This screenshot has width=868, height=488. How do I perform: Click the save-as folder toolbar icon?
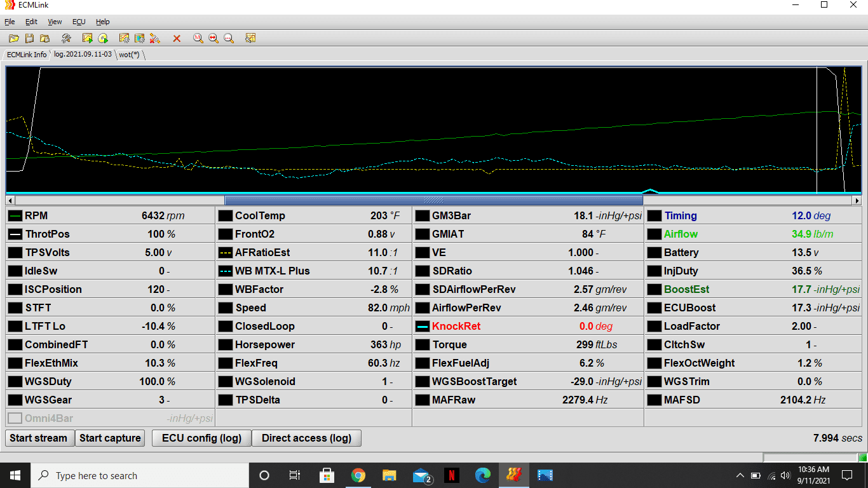point(44,38)
